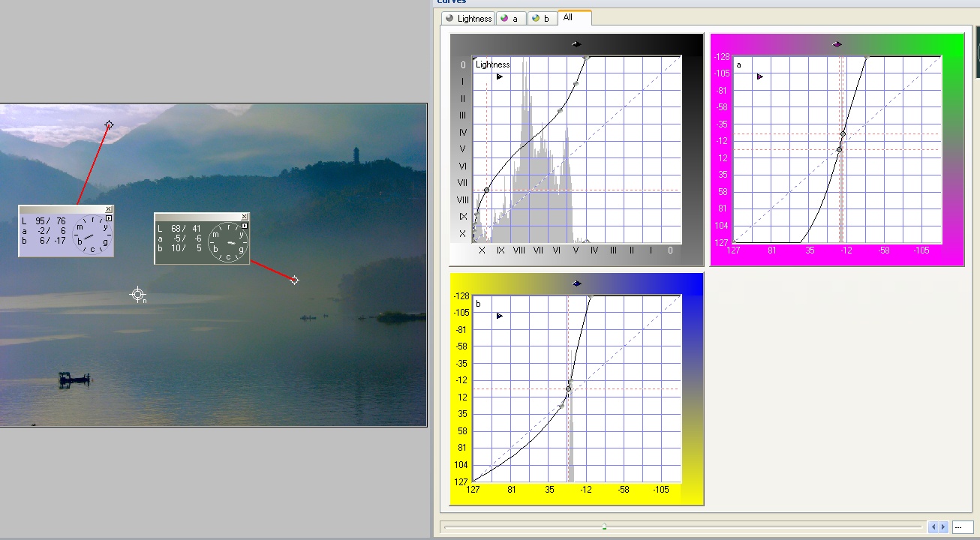Image resolution: width=980 pixels, height=540 pixels.
Task: Click the 'L 95/ 76' readout
Action: point(44,221)
